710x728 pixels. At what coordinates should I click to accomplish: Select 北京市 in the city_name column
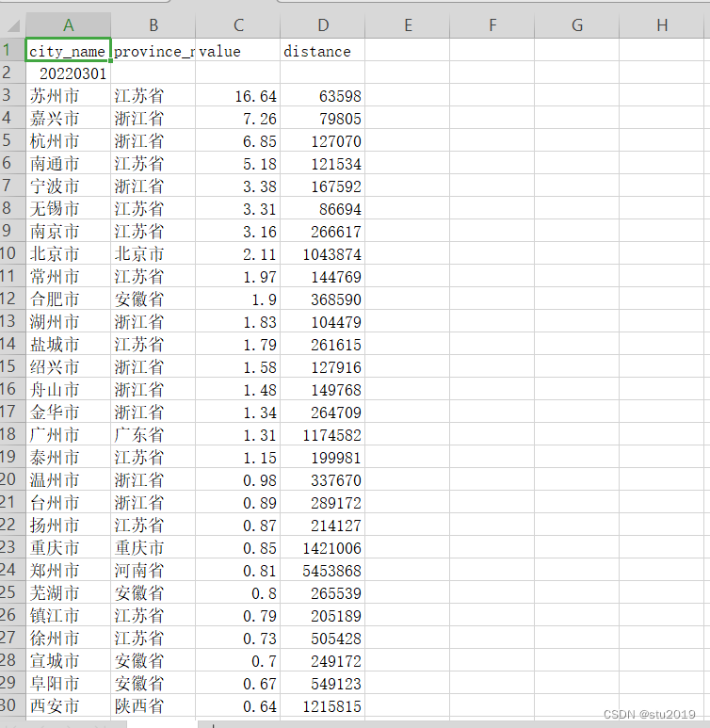click(x=68, y=253)
